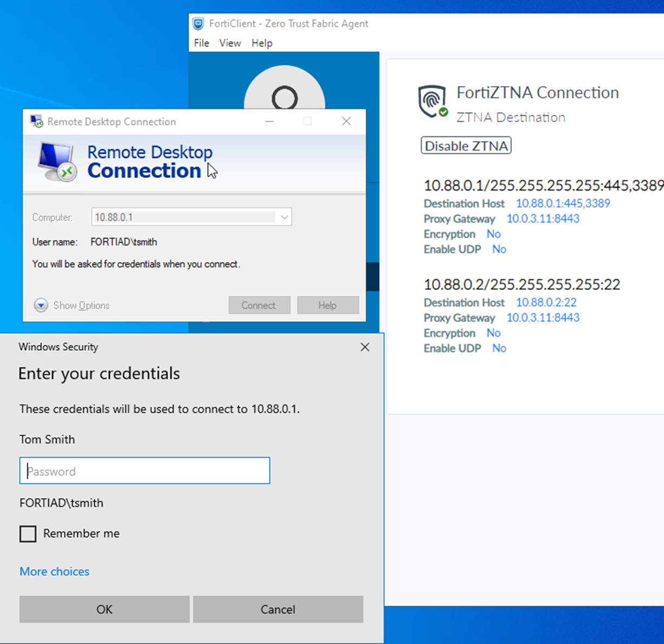Open the Computer address dropdown
The width and height of the screenshot is (664, 644).
pyautogui.click(x=284, y=217)
